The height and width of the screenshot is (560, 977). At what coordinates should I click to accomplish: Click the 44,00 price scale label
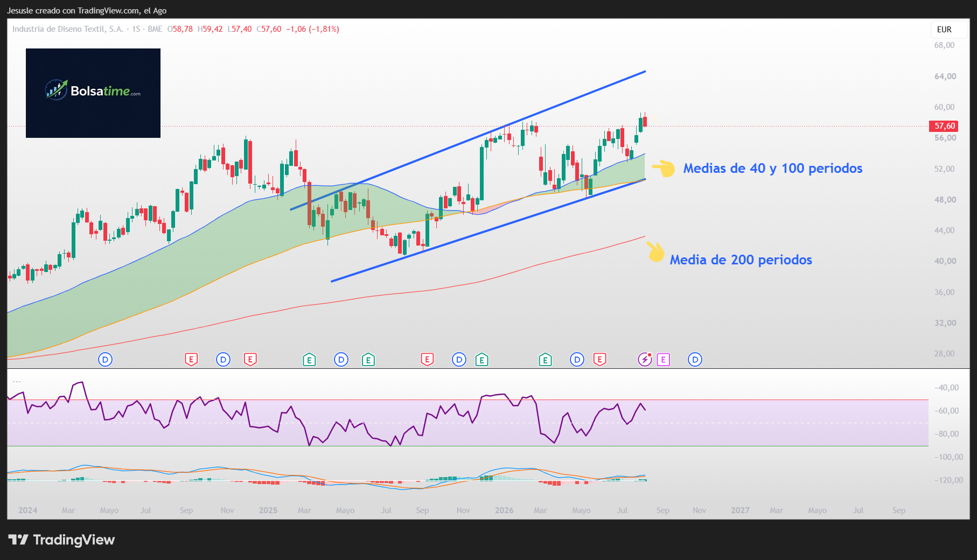point(945,230)
